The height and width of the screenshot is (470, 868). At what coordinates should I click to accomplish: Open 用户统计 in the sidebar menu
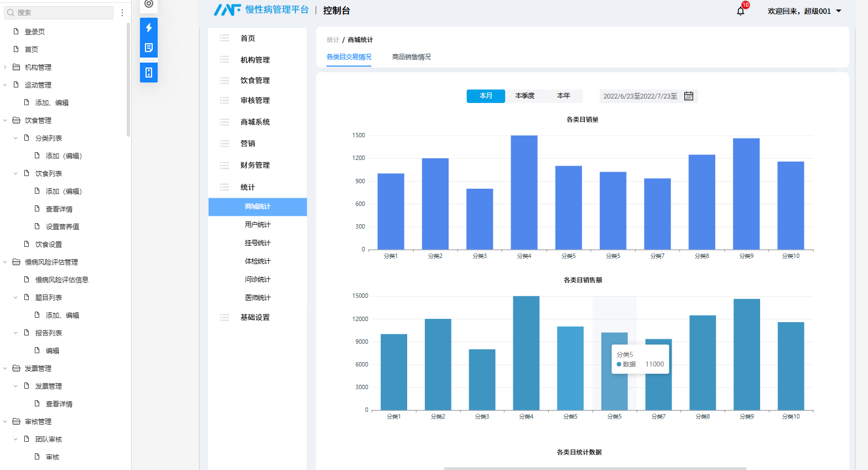coord(258,225)
